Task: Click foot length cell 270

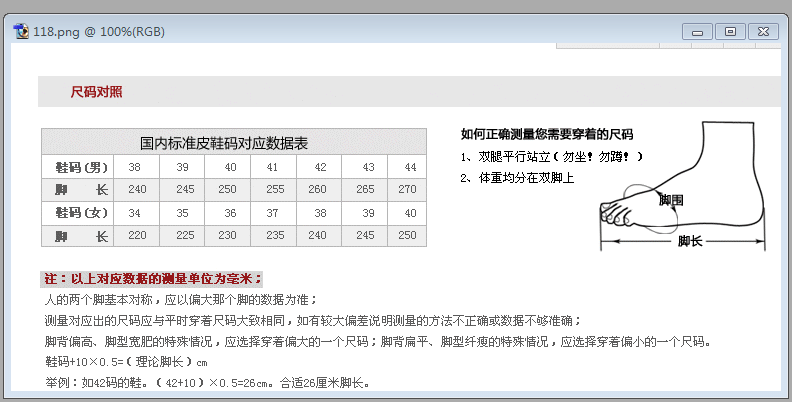Action: 407,189
